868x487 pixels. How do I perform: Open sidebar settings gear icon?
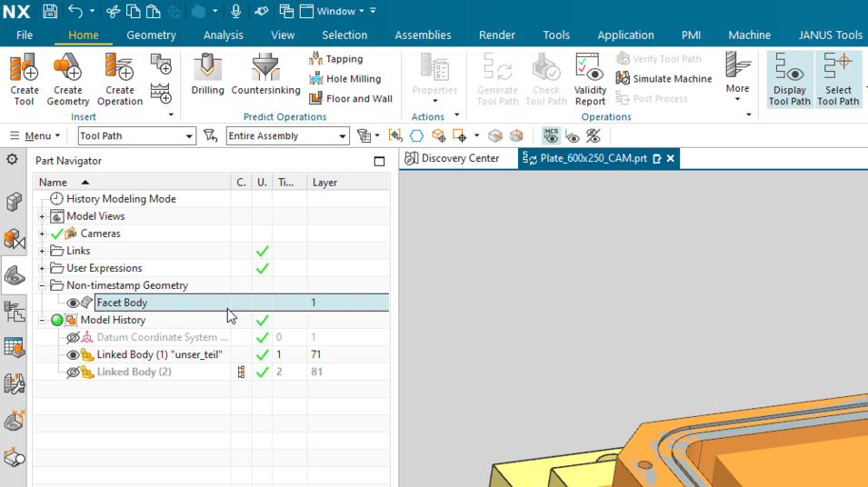[12, 160]
